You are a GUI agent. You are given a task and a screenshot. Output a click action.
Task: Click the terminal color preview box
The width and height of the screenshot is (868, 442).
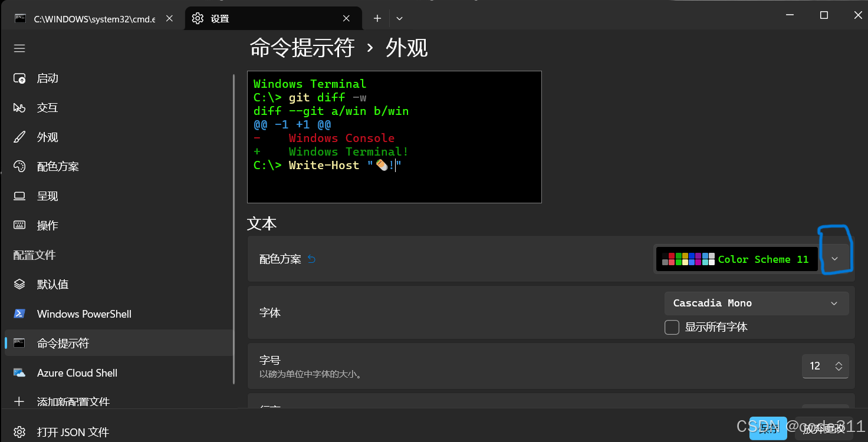coord(394,137)
